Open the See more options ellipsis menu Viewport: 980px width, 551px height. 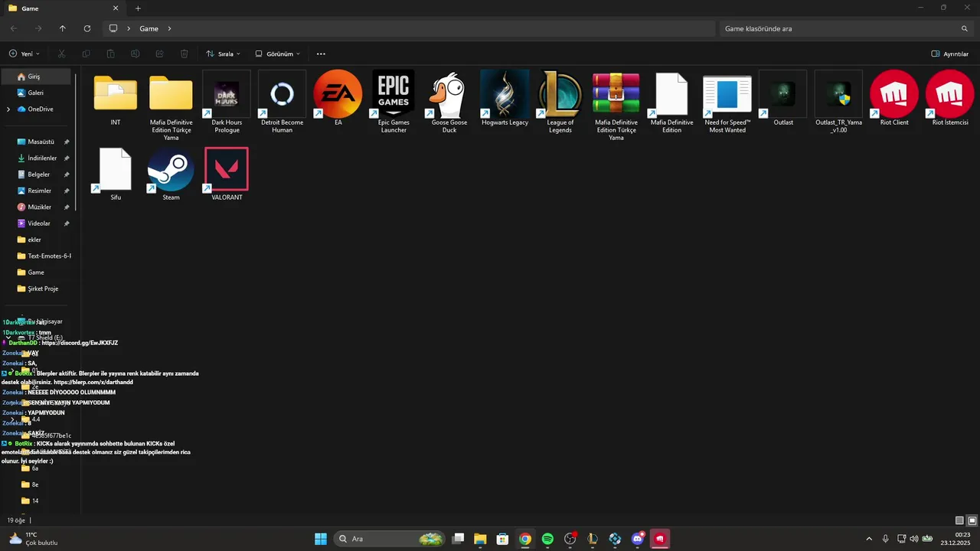click(x=321, y=54)
